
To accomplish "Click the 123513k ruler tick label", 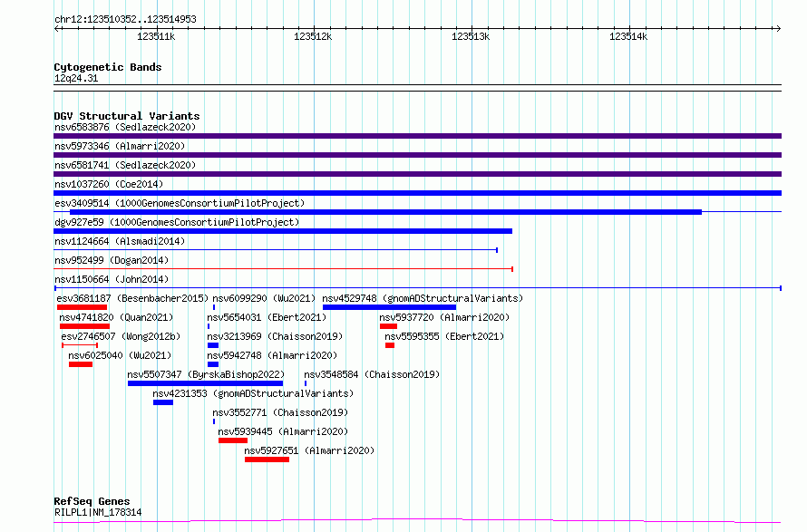I will 471,37.
